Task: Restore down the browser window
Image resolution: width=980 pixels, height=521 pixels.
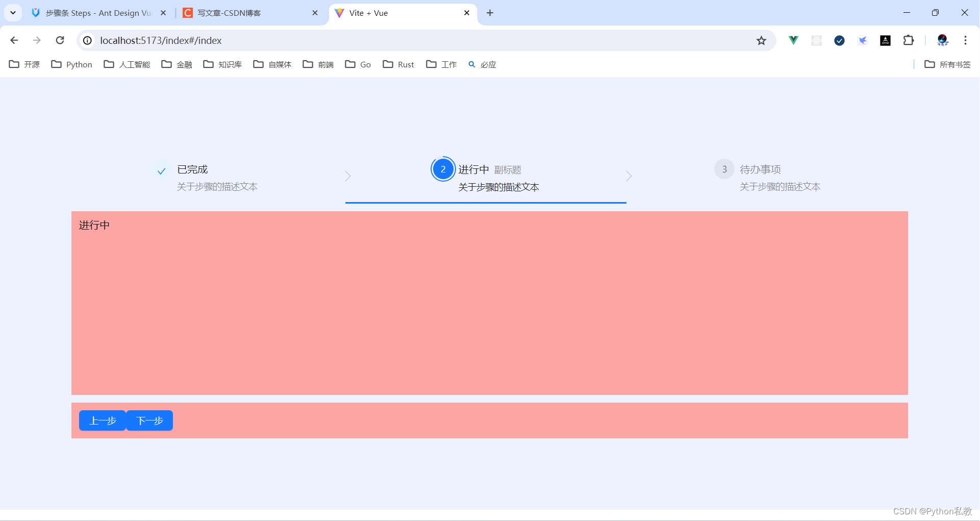Action: (935, 13)
